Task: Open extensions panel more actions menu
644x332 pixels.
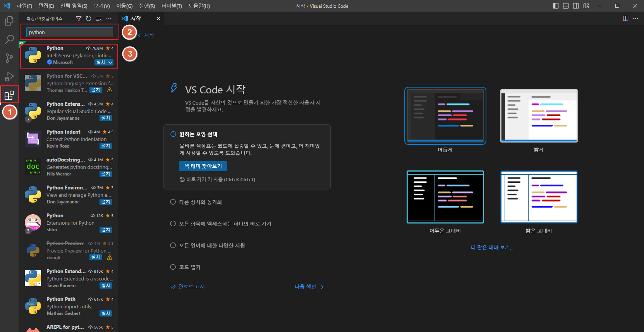Action: click(109, 19)
